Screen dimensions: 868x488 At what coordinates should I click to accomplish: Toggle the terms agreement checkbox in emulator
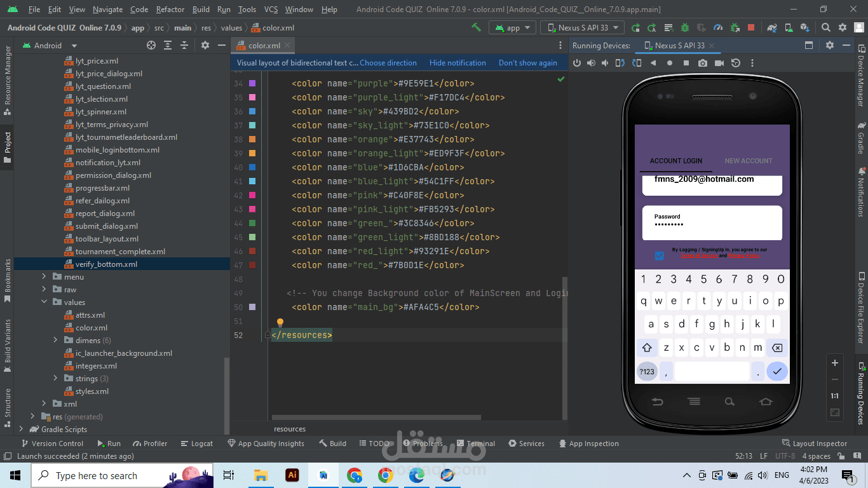coord(659,255)
